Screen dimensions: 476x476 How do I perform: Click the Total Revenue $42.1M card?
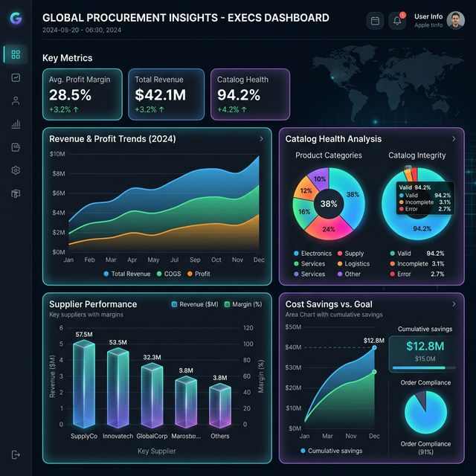166,94
